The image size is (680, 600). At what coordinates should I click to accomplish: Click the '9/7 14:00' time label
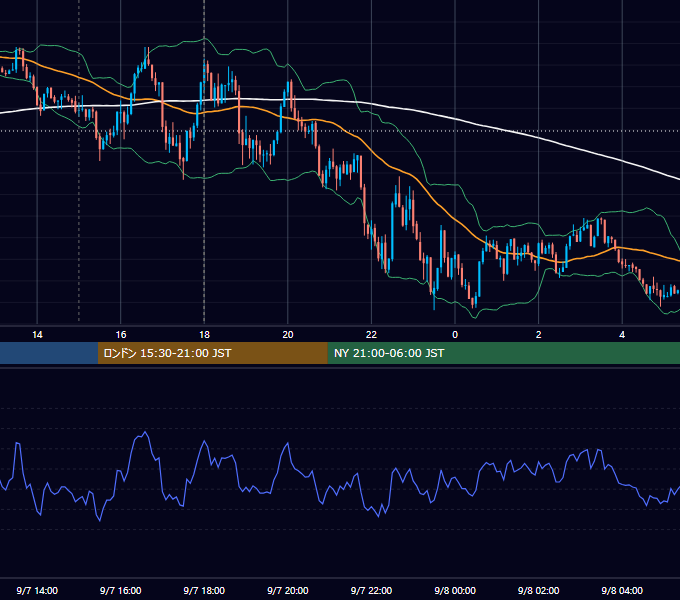(37, 590)
